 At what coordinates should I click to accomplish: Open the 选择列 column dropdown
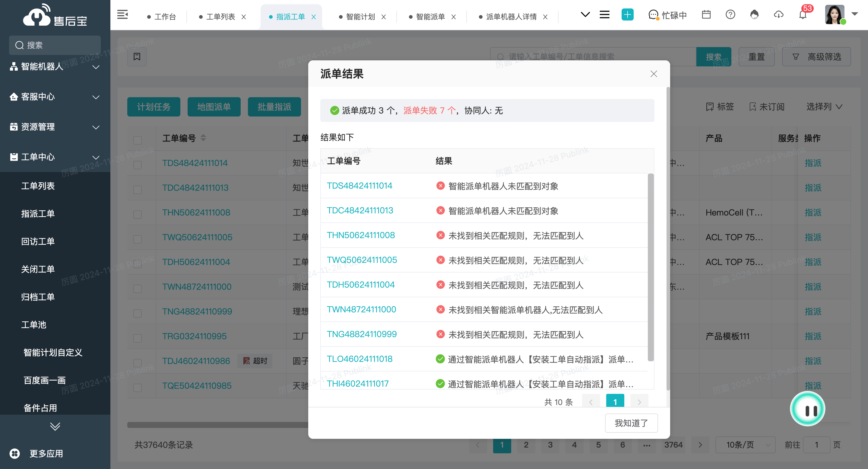point(824,107)
